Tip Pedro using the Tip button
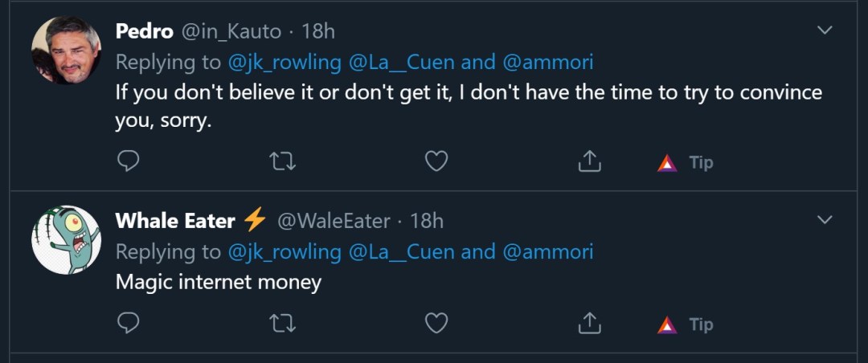The width and height of the screenshot is (868, 363). [x=686, y=162]
